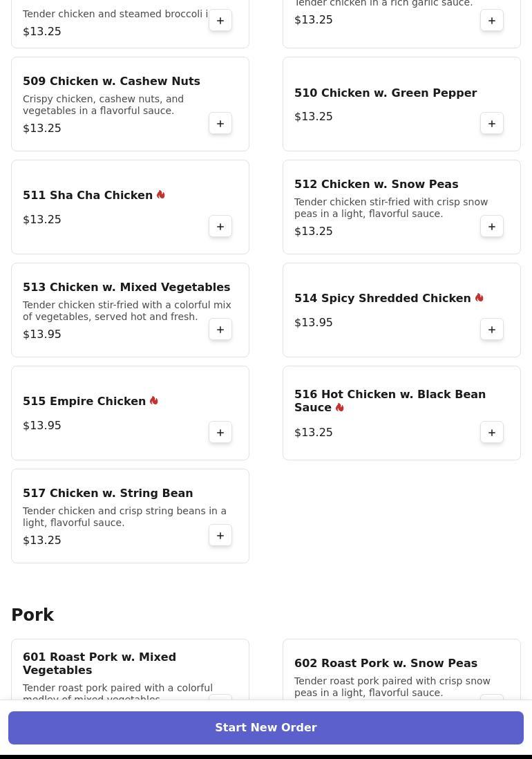Add 510 Chicken w. Green Pepper

[491, 124]
